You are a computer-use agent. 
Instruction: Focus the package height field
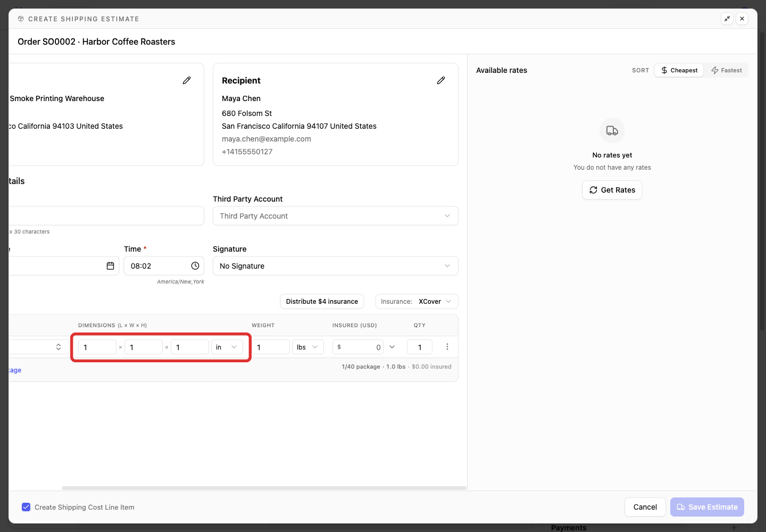tap(190, 347)
